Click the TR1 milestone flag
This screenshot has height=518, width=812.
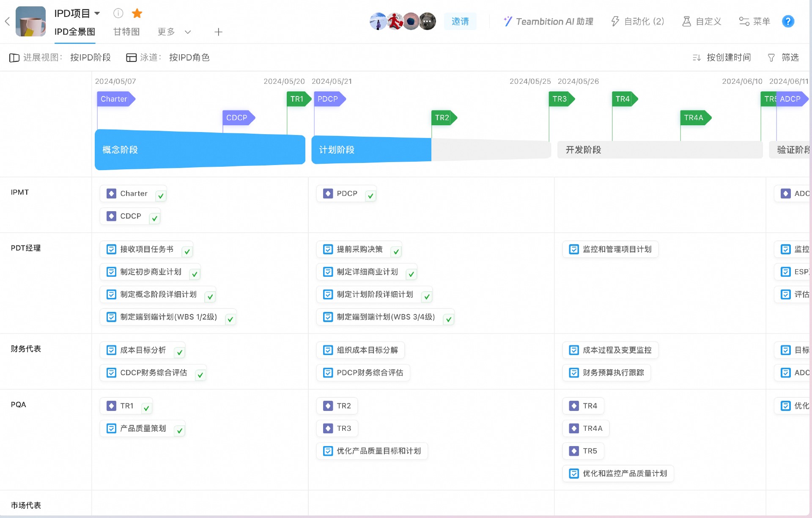tap(299, 99)
